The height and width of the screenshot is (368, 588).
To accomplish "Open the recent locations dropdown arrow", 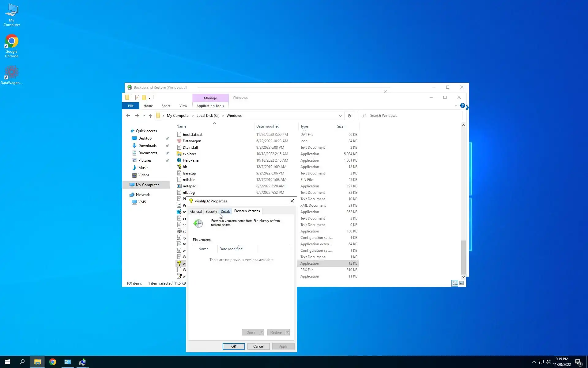I will [x=144, y=116].
